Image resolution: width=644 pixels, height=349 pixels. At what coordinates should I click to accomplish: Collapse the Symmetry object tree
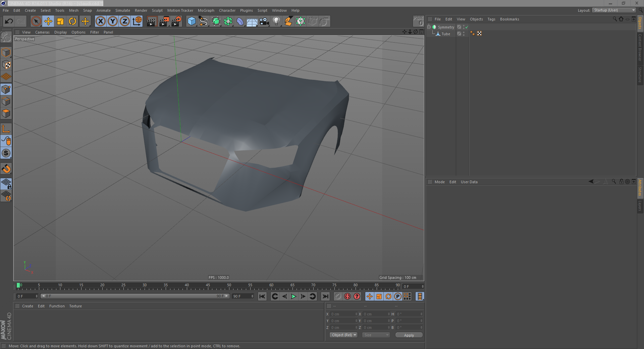point(429,27)
